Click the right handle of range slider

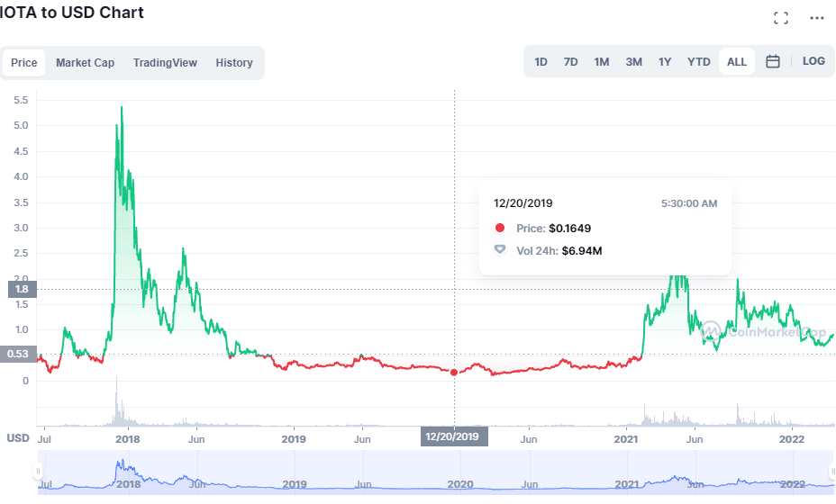(832, 472)
